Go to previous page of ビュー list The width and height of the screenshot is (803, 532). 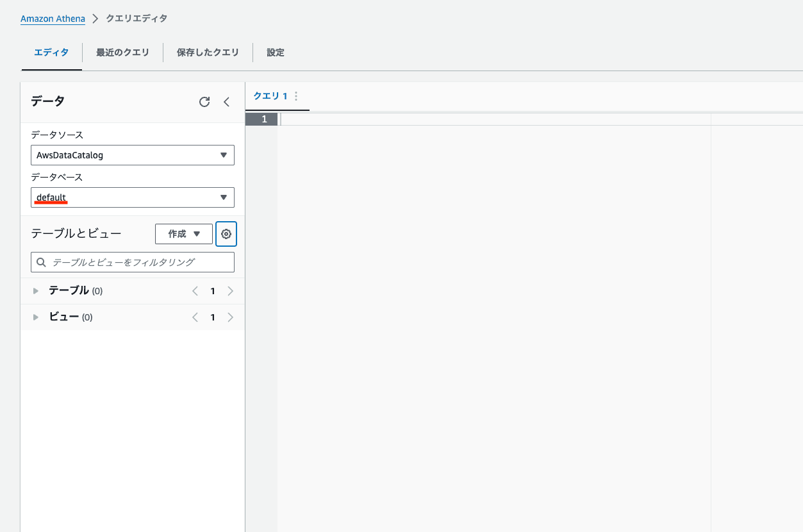coord(195,317)
